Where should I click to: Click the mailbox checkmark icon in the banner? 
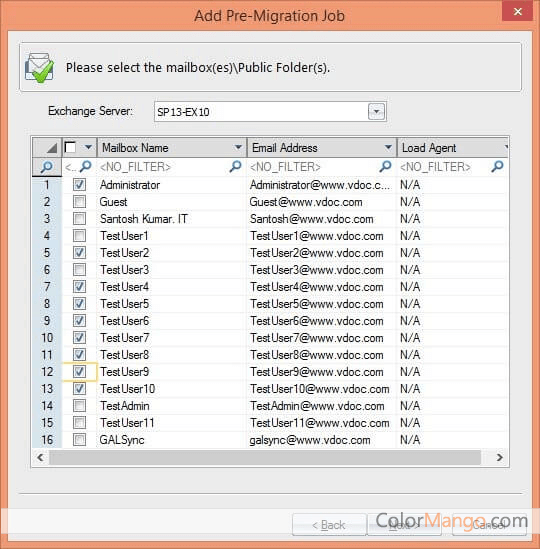[x=39, y=68]
